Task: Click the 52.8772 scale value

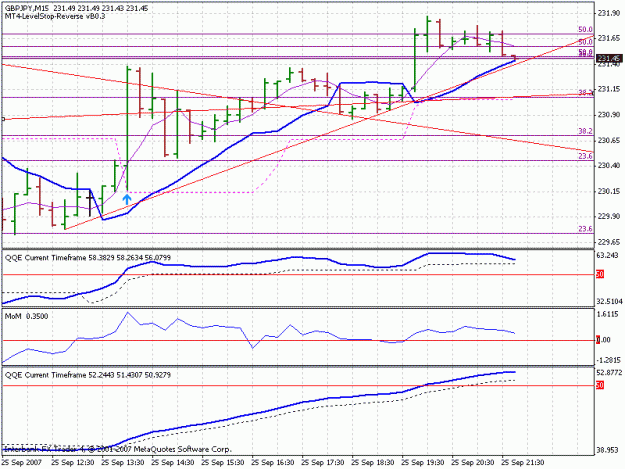Action: (610, 373)
